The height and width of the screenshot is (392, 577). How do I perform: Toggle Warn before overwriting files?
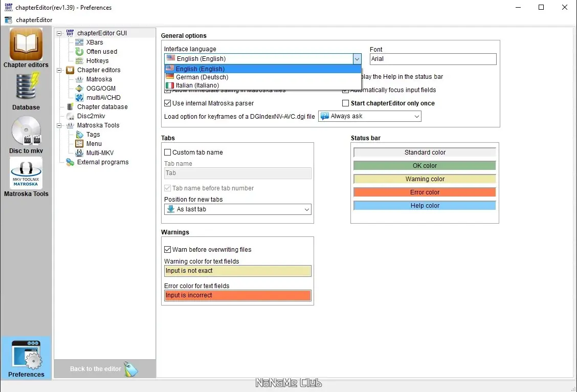[167, 249]
